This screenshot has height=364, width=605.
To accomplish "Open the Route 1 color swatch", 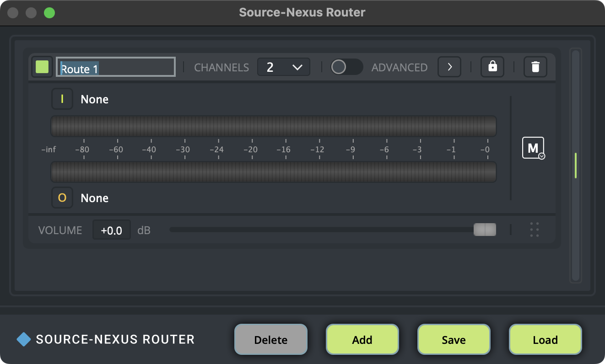I will 42,67.
